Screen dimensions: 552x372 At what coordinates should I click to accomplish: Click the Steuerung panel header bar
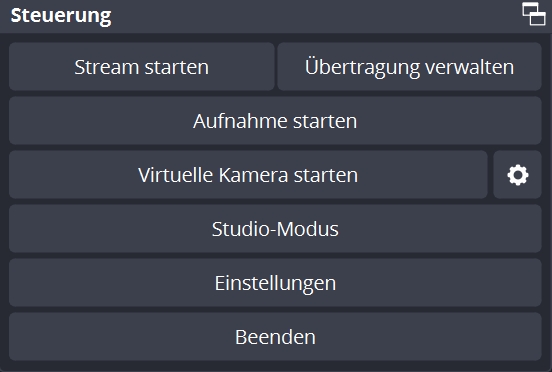276,16
